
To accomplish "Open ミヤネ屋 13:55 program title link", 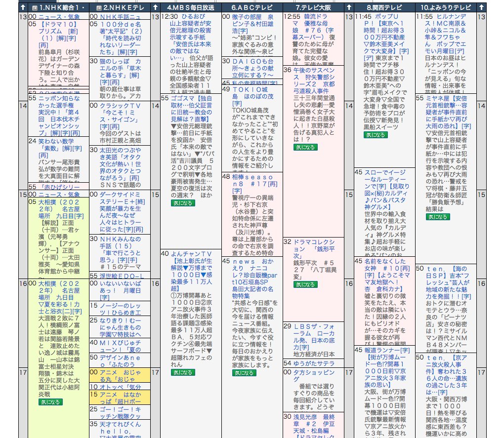I will click(448, 112).
